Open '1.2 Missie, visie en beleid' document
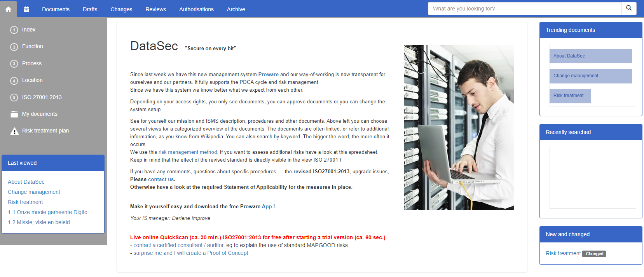The height and width of the screenshot is (277, 644). (39, 222)
